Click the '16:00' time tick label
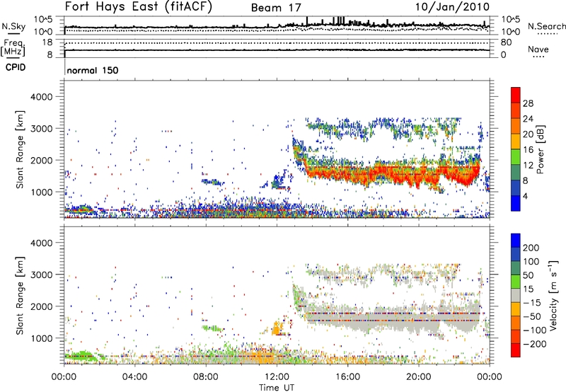The image size is (566, 392). 347,377
